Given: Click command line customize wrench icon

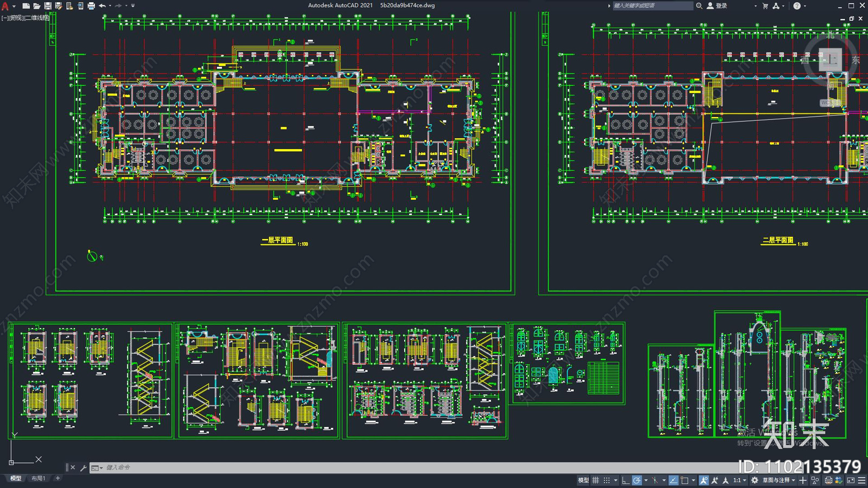Looking at the screenshot, I should pyautogui.click(x=83, y=467).
